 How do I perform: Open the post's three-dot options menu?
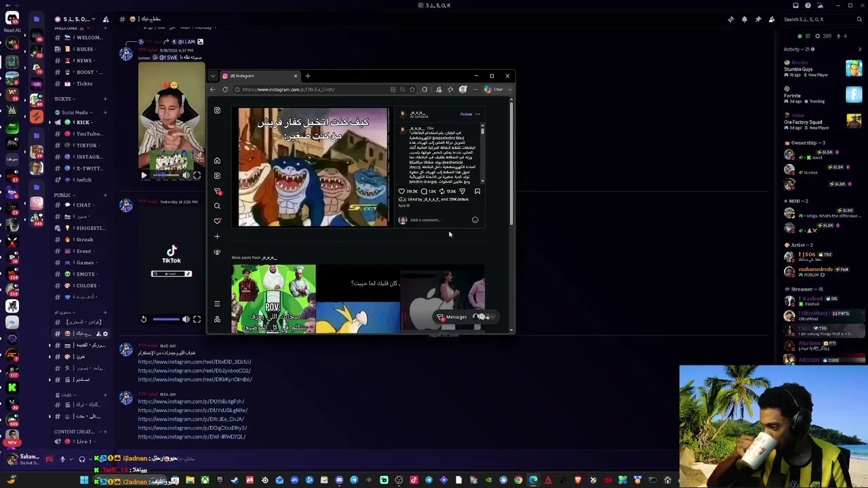click(477, 114)
